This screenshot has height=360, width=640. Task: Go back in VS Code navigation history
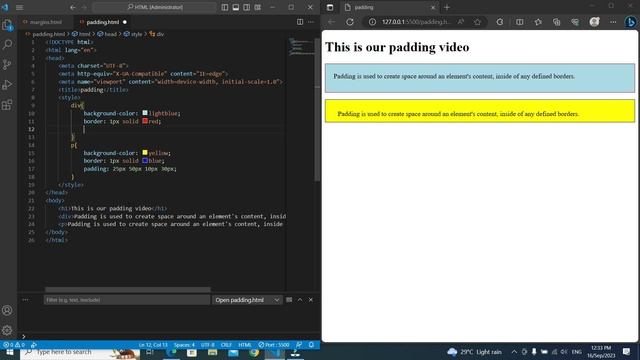pyautogui.click(x=73, y=7)
